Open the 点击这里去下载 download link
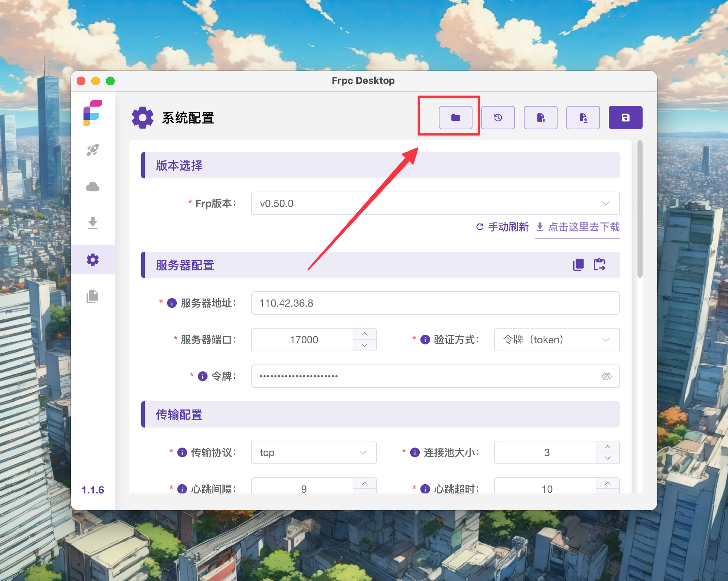This screenshot has width=728, height=581. pos(584,227)
